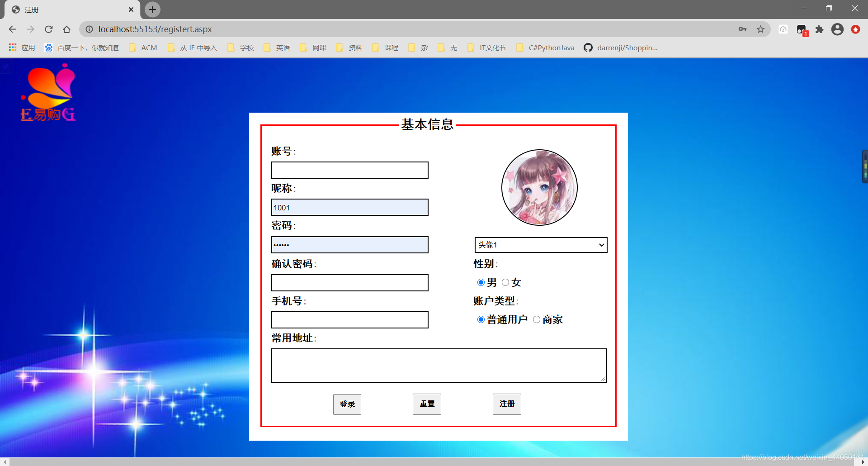Choose 商家 account type

pyautogui.click(x=537, y=319)
